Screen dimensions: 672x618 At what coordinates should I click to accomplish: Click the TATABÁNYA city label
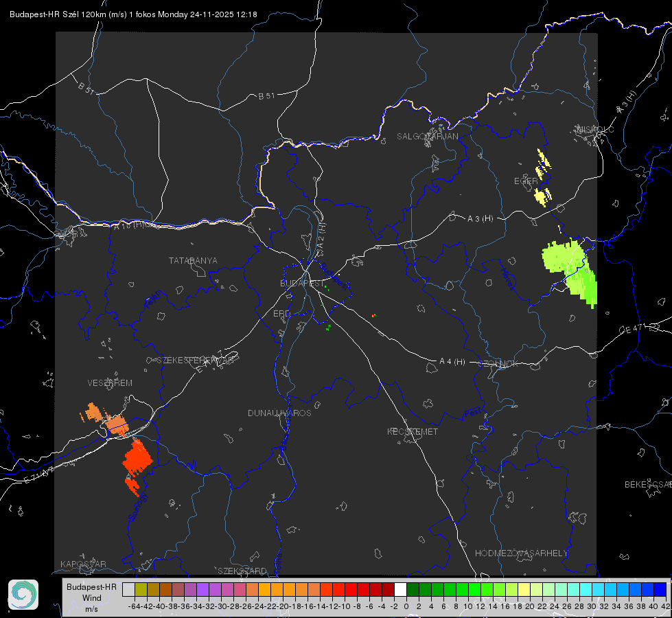(193, 260)
